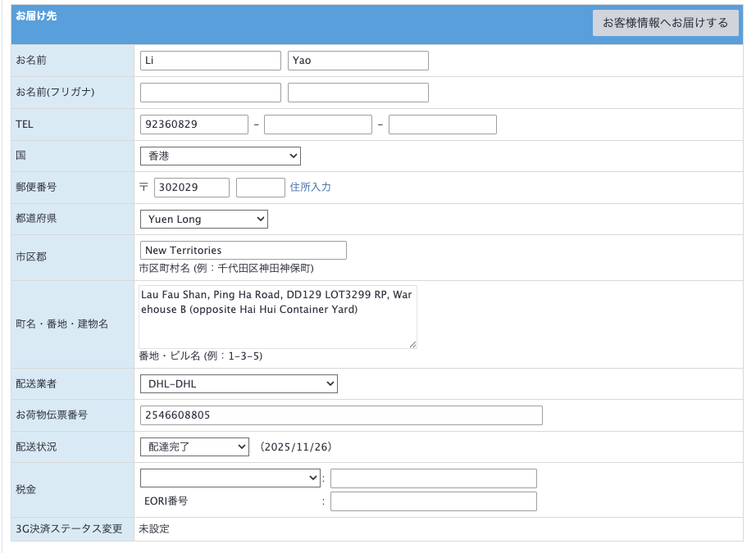Focus the EORI番号 input field
Image resolution: width=756 pixels, height=553 pixels.
pos(433,501)
